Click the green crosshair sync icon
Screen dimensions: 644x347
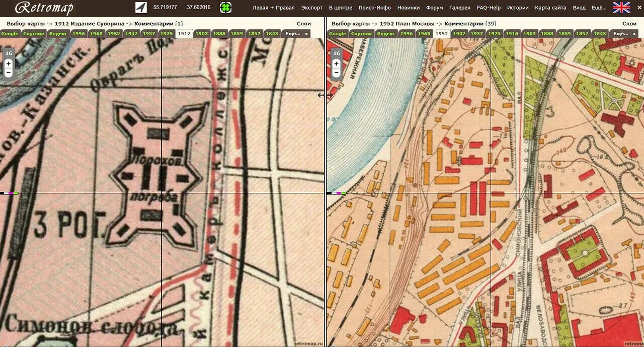tap(226, 8)
